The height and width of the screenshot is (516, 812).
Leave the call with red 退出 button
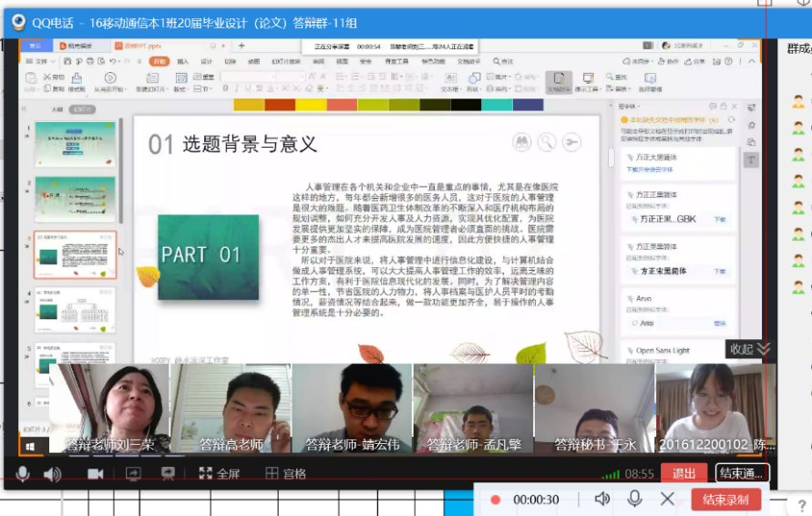pyautogui.click(x=684, y=473)
